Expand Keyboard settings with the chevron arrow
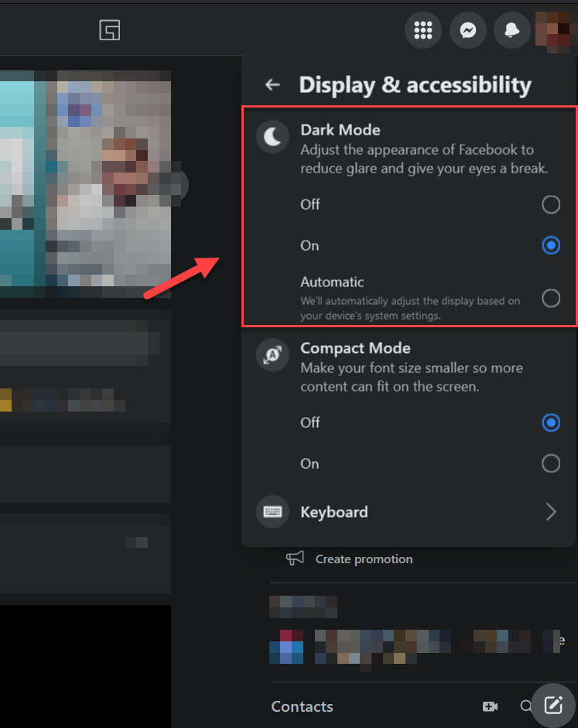Screen dimensions: 578x728 pyautogui.click(x=551, y=512)
